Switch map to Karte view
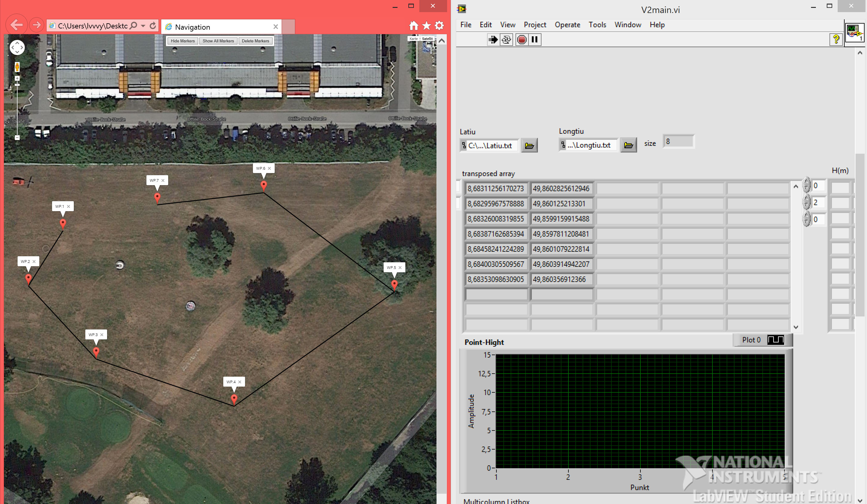The width and height of the screenshot is (867, 504). pos(414,38)
